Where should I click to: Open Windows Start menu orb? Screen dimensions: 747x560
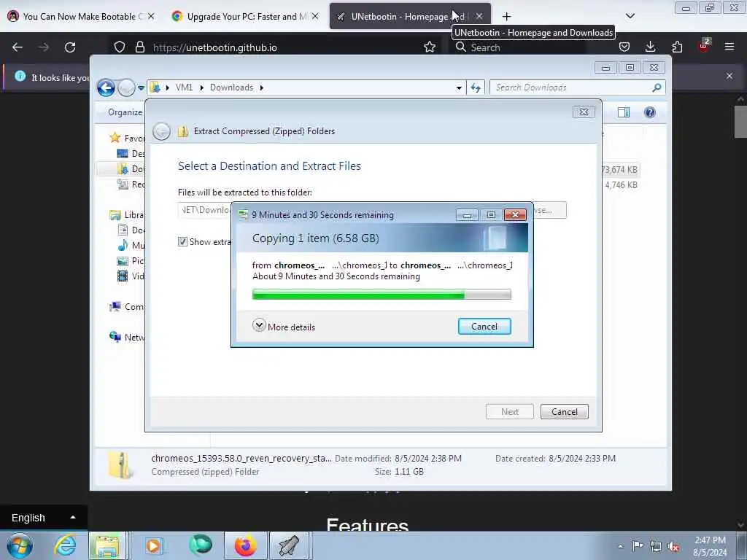click(x=20, y=545)
